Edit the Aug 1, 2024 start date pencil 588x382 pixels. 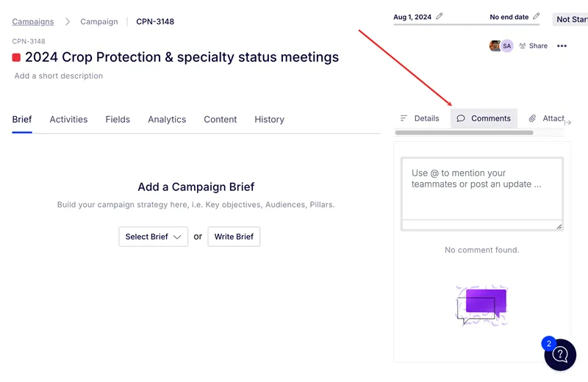click(439, 16)
